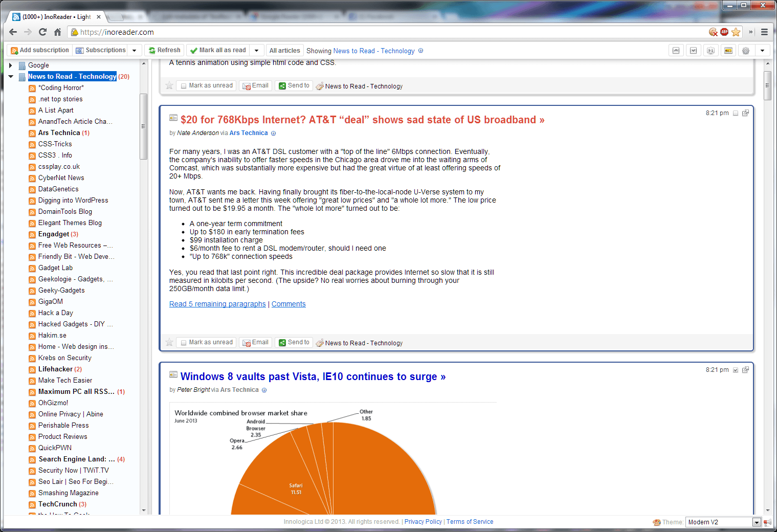Click the megaphone announcement icon at the bottom

coord(768,522)
